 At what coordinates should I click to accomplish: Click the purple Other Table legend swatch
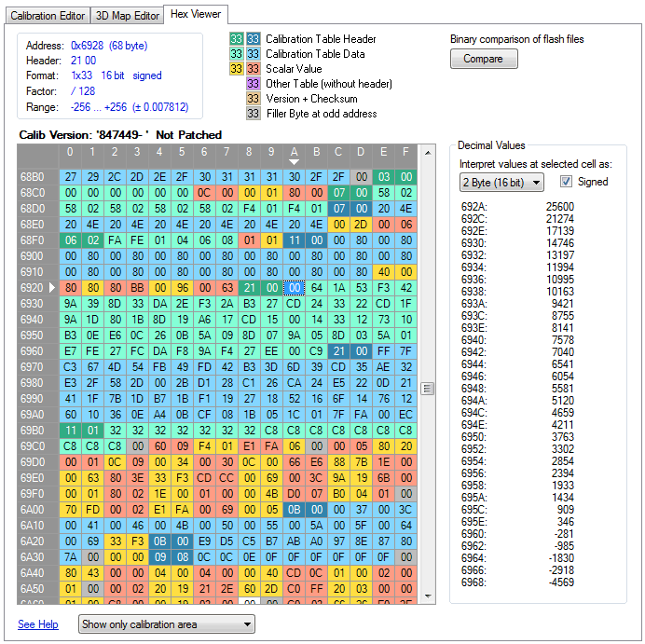coord(253,84)
